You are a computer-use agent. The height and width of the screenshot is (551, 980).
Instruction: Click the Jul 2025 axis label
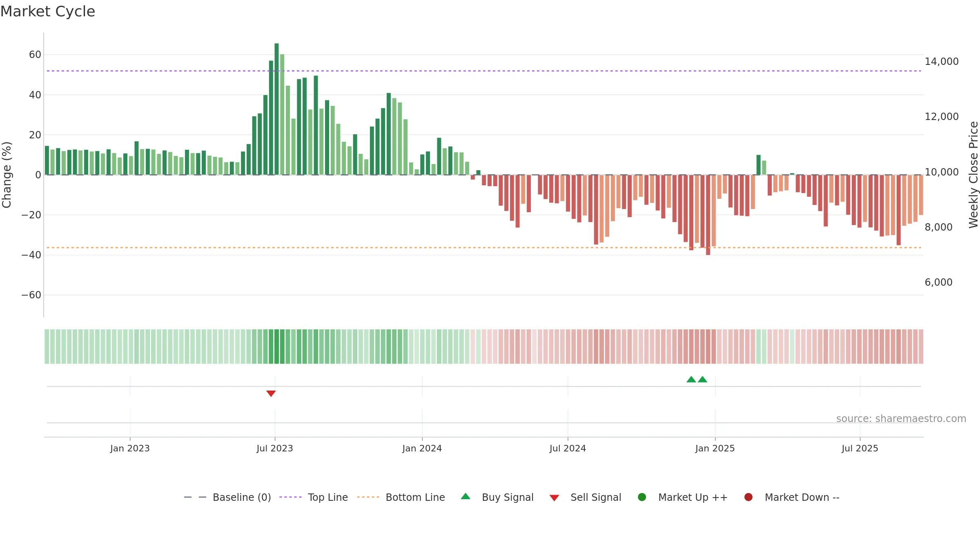860,448
